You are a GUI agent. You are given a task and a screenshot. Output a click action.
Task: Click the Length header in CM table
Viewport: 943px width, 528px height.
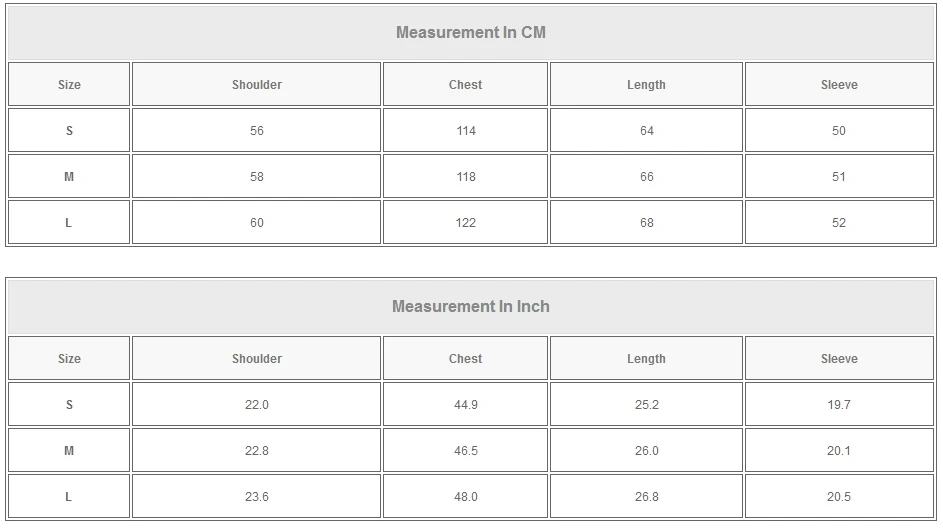646,85
